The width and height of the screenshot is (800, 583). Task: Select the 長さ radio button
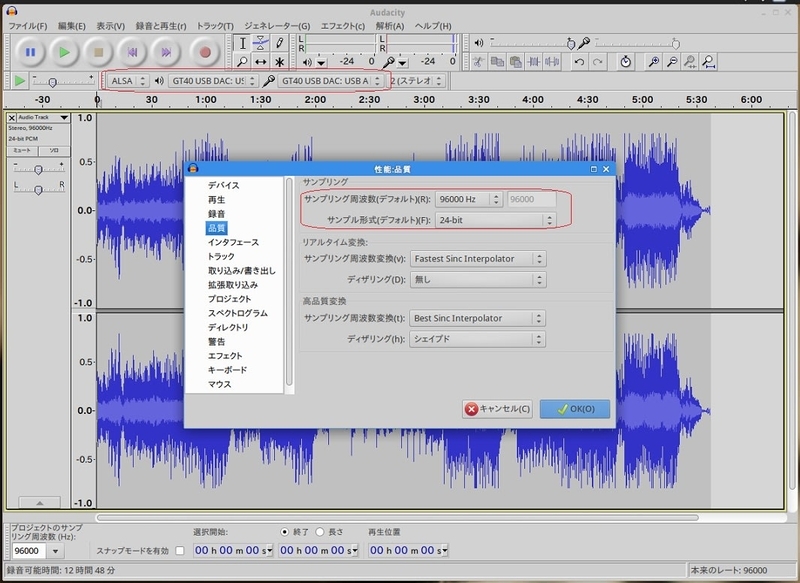(320, 532)
